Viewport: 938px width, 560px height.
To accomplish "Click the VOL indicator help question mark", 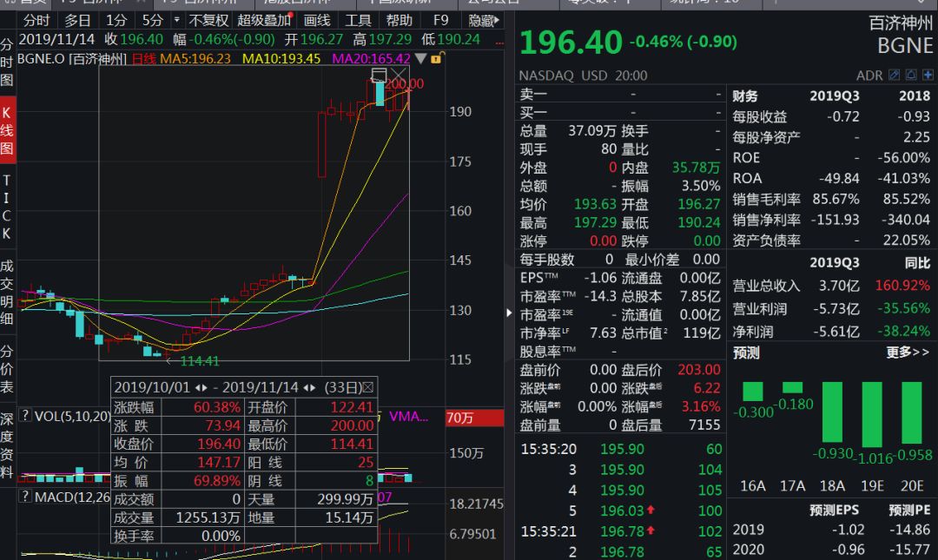I will pos(26,414).
